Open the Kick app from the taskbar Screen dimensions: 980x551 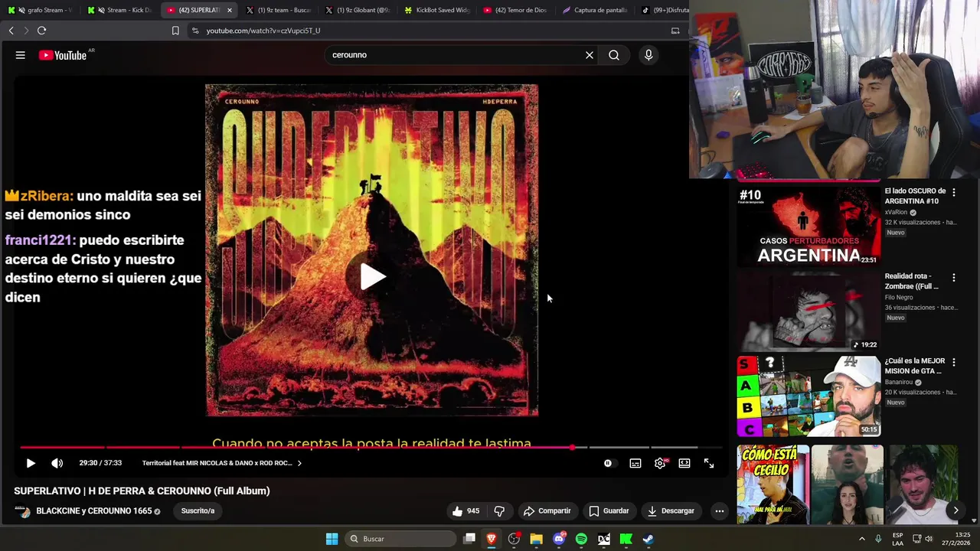click(626, 539)
